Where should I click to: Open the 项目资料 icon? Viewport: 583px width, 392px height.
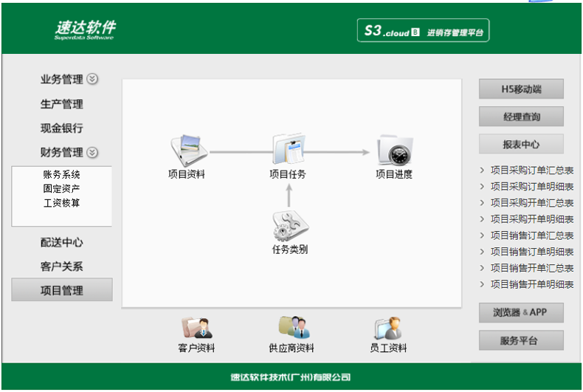(189, 151)
